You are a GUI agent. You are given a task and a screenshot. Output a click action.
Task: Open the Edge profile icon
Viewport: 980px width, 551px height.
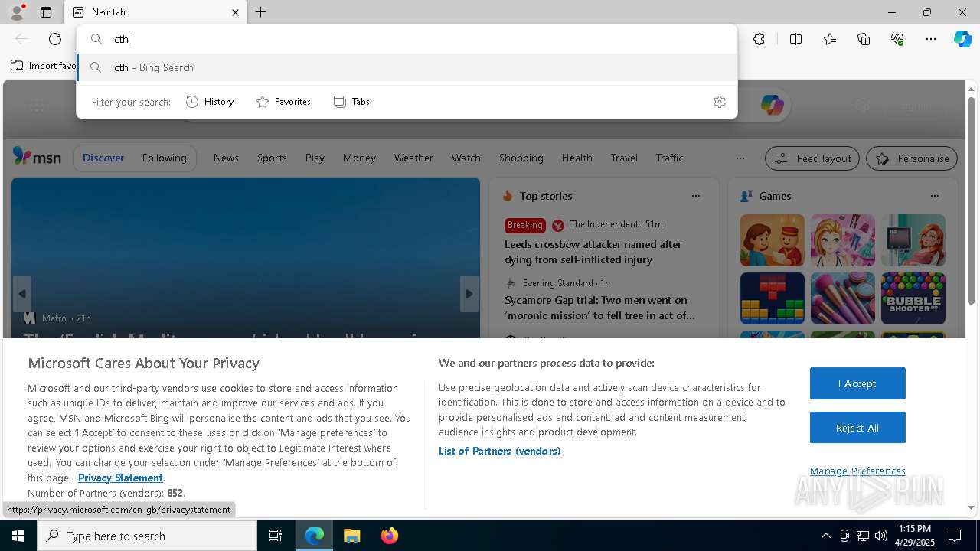[16, 12]
